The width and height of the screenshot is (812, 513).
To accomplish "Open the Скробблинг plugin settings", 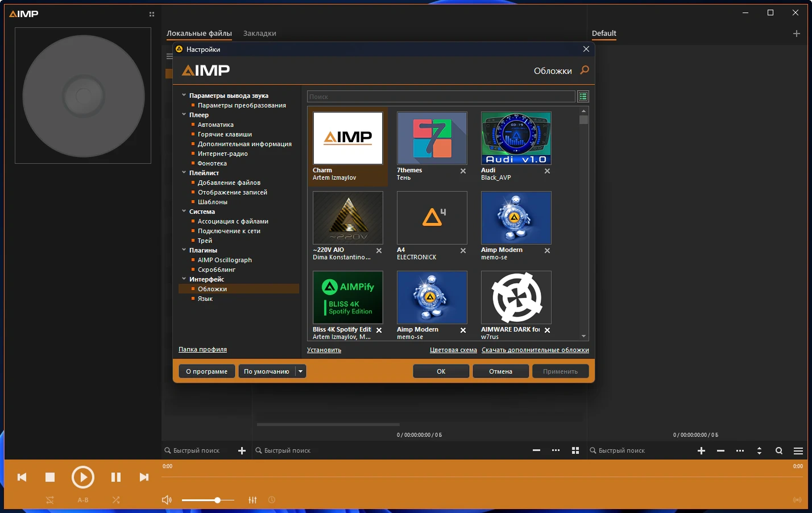I will (x=217, y=270).
